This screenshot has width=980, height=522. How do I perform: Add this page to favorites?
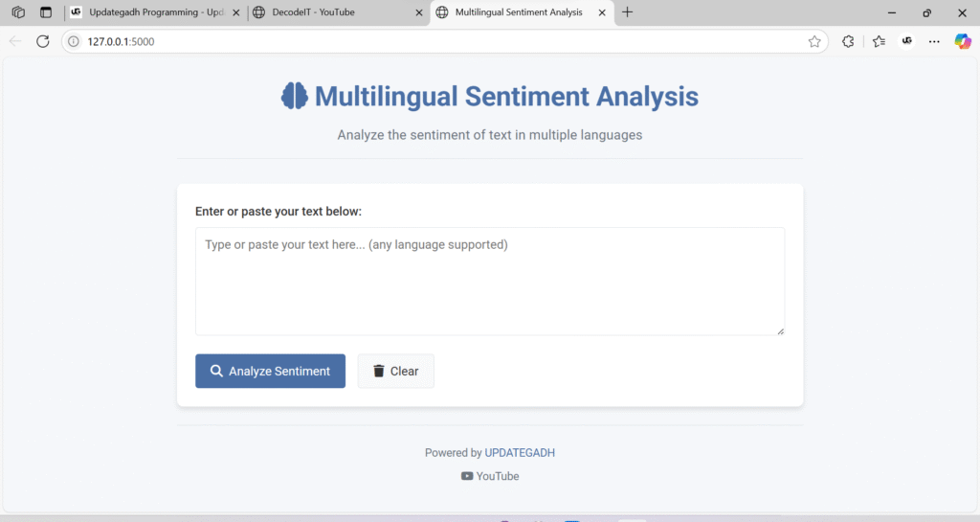click(x=814, y=41)
